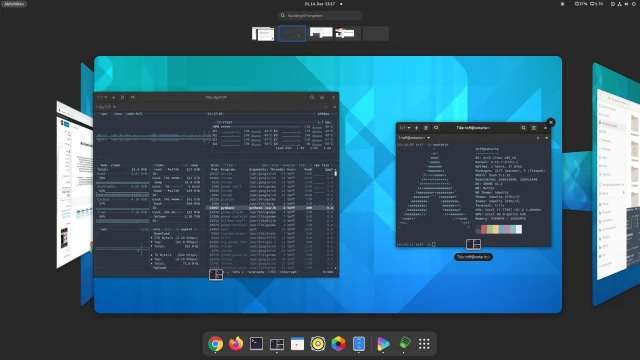Close the terminal pane in neofetch Tilix window
The image size is (640, 360).
pyautogui.click(x=547, y=138)
